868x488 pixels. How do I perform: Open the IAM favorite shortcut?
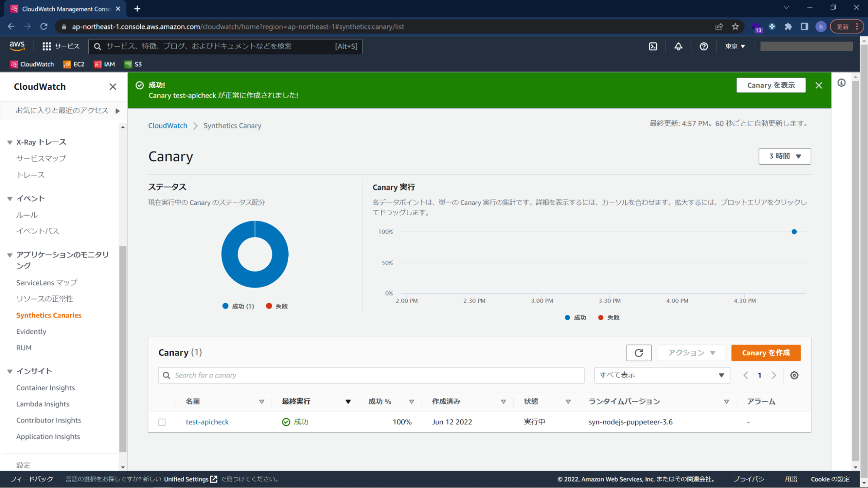coord(105,64)
